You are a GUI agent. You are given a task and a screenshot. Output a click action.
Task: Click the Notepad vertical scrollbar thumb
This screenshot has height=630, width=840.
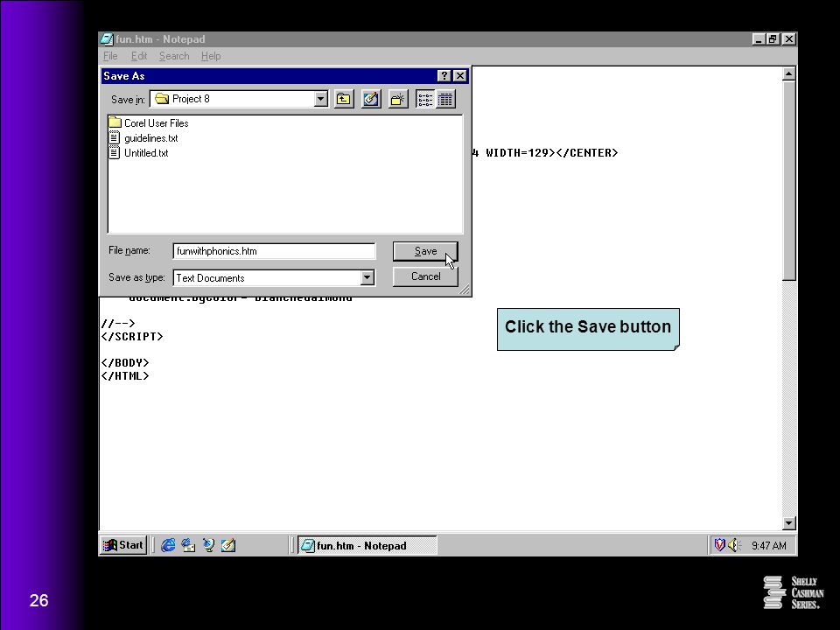[788, 180]
